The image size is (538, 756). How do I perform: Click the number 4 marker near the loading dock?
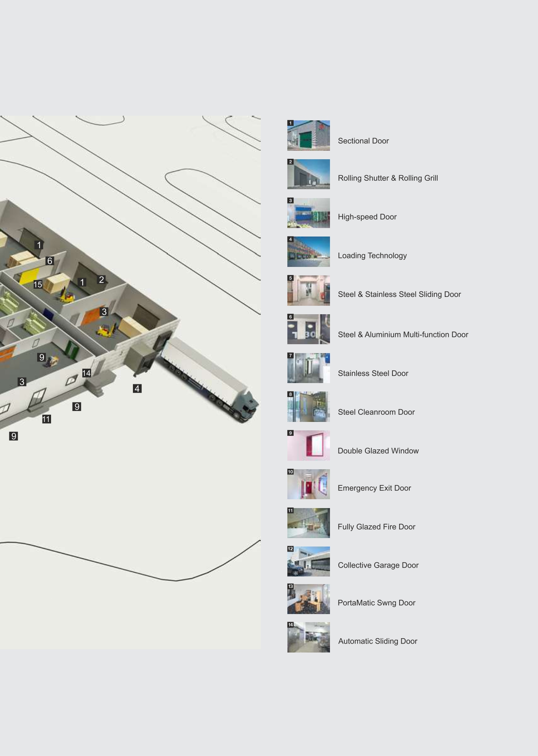pyautogui.click(x=137, y=389)
